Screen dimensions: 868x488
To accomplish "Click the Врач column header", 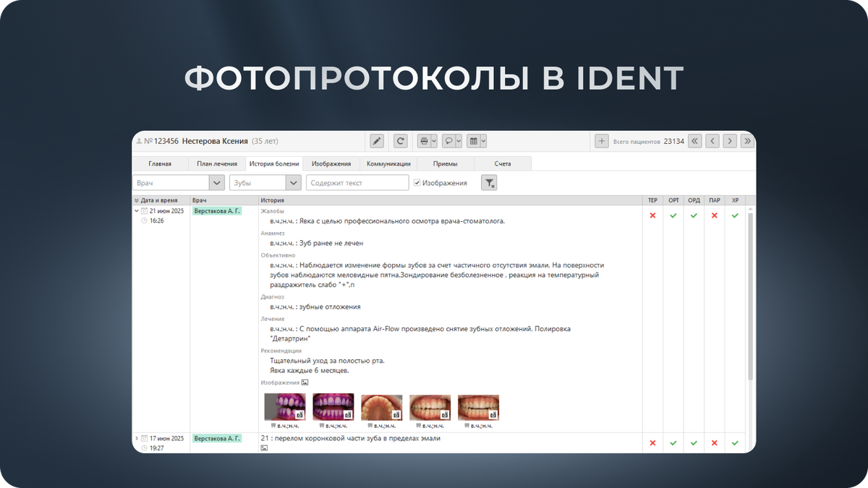I will tap(224, 200).
